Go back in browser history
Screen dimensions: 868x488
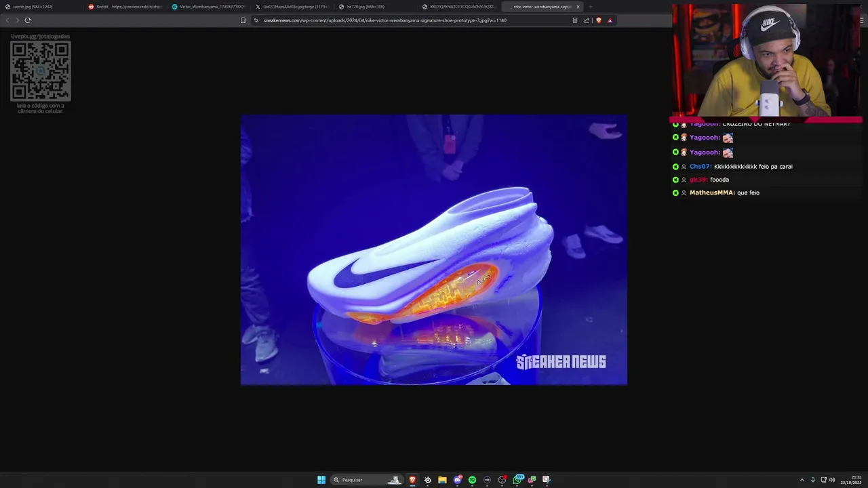(x=7, y=20)
